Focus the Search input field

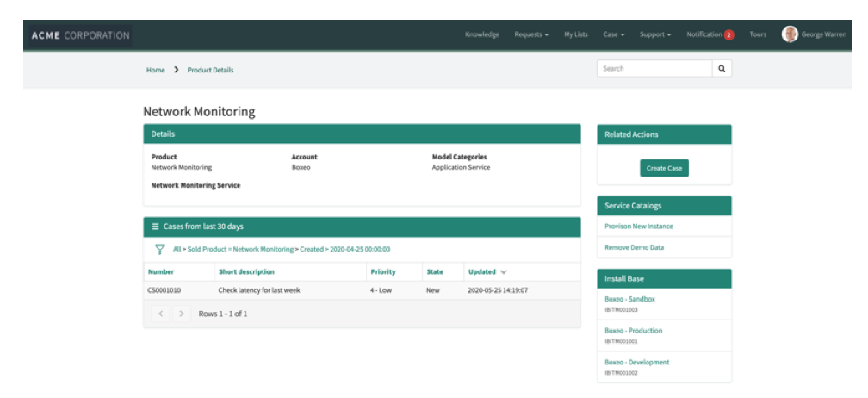[x=654, y=69]
